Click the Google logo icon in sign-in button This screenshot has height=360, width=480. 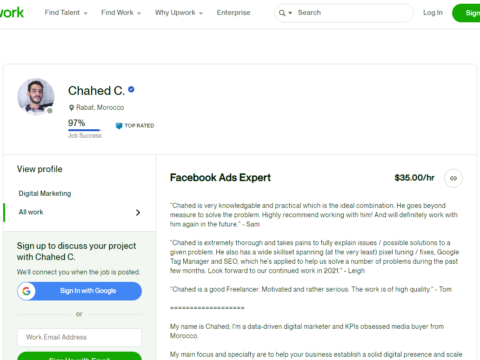[x=27, y=291]
